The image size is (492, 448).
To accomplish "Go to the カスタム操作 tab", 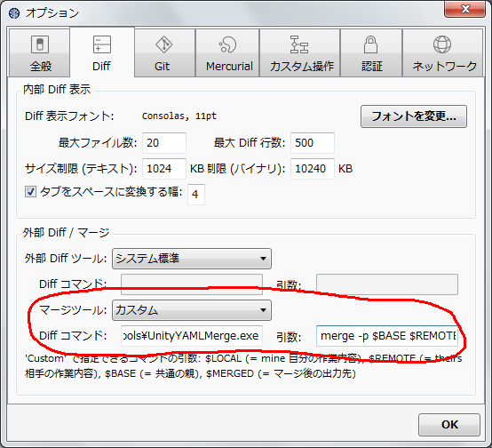I will (300, 52).
